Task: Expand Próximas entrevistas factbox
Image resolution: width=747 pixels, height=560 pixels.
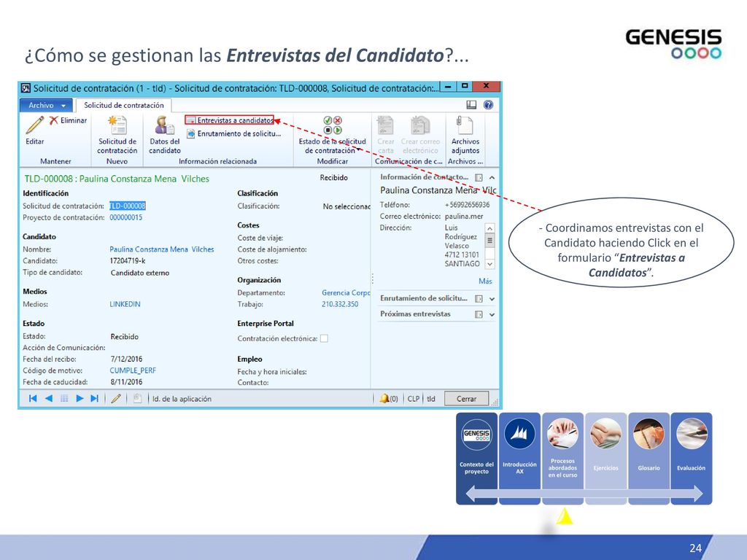Action: tap(492, 314)
